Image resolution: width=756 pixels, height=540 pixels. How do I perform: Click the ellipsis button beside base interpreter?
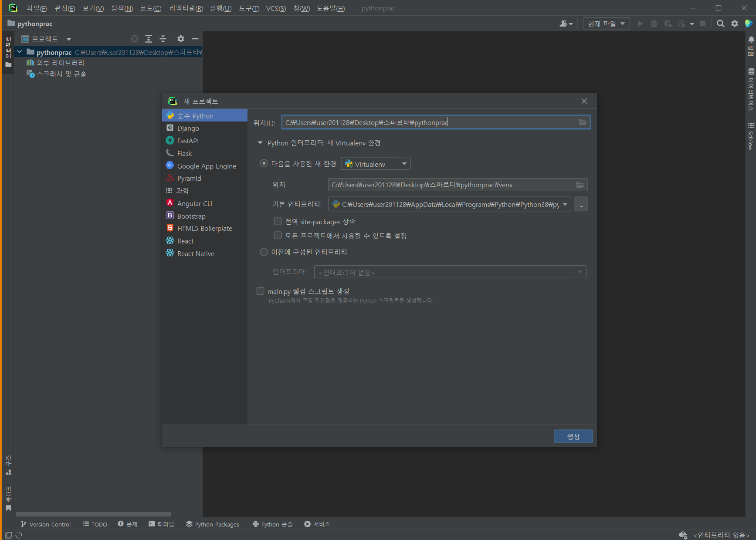581,204
